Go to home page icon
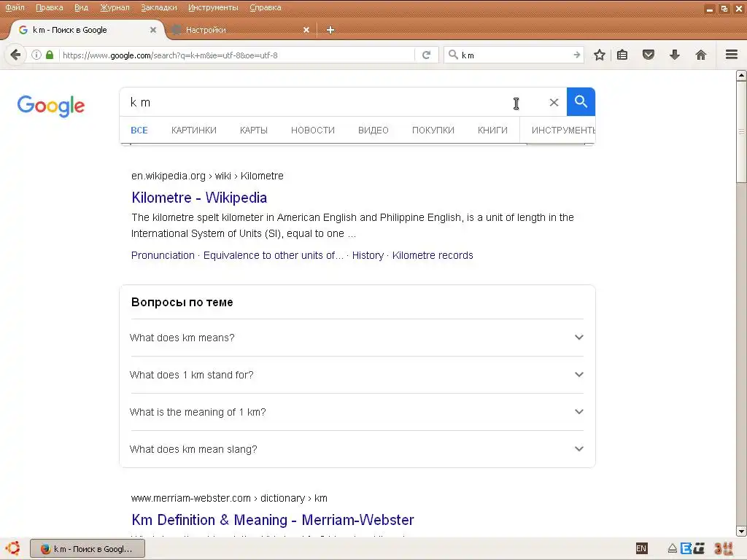This screenshot has width=747, height=560. pyautogui.click(x=701, y=55)
